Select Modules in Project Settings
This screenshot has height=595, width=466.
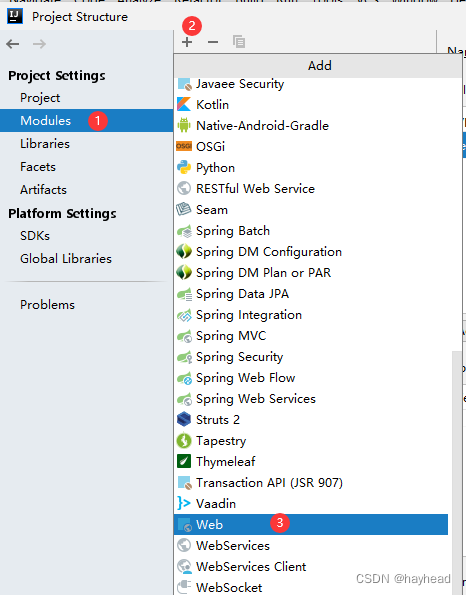click(87, 121)
